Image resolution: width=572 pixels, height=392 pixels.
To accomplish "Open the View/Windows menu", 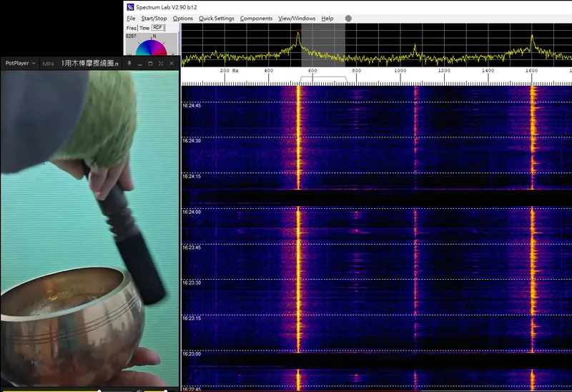I will tap(297, 18).
